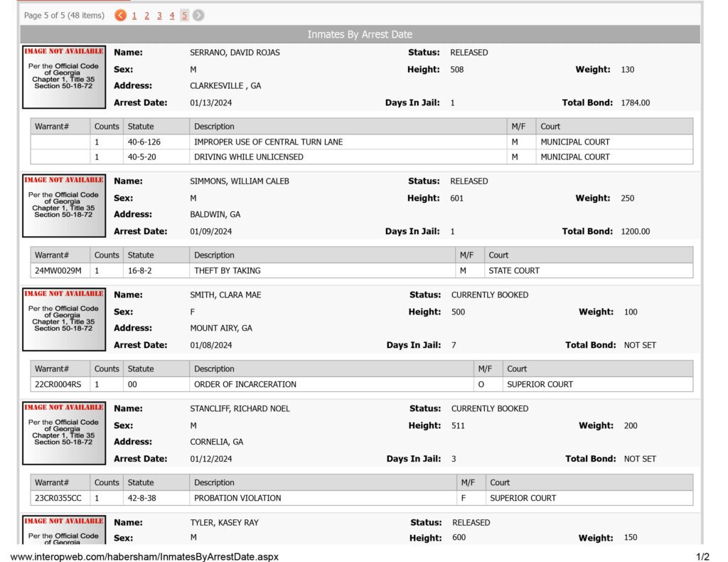Navigate to page 4 link
728x562 pixels.
(172, 16)
